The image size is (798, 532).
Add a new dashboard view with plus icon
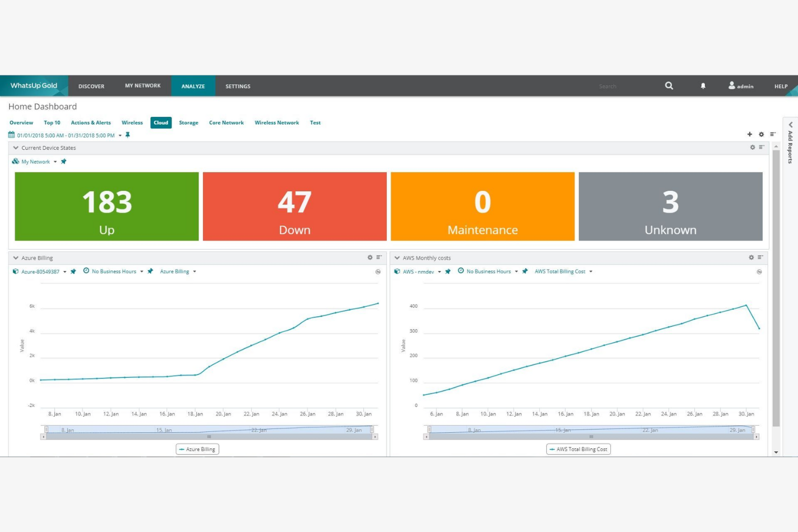pyautogui.click(x=749, y=134)
